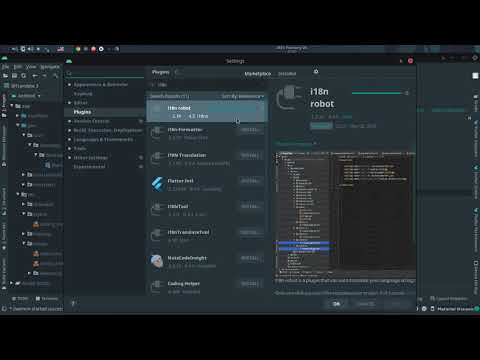Viewport: 480px width, 360px height.
Task: Click the Version Control project-level marker icon
Action: [141, 121]
